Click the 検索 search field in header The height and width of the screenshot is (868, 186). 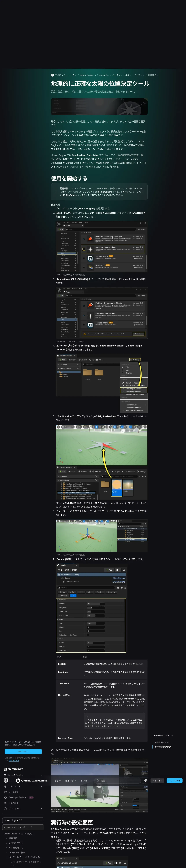(x=117, y=781)
